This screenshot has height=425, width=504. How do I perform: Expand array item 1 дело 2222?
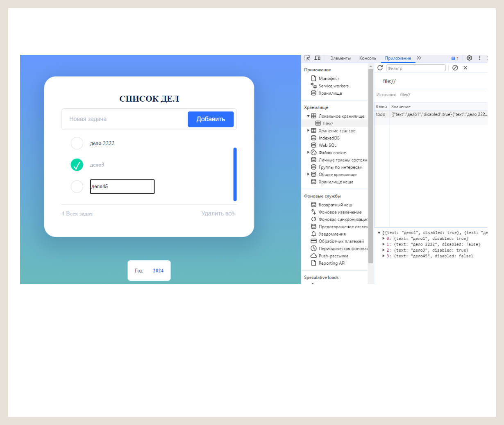coord(384,244)
